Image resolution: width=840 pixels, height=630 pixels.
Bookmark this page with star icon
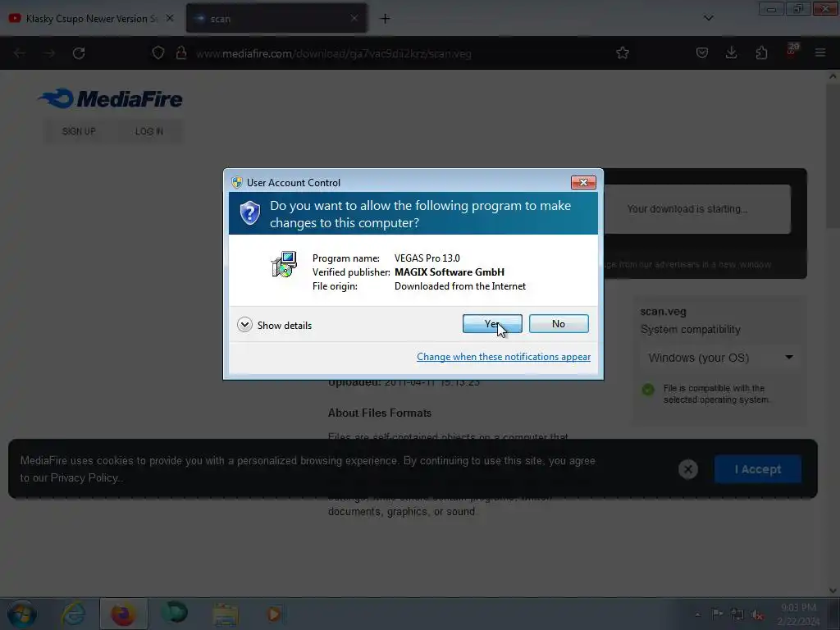tap(622, 53)
